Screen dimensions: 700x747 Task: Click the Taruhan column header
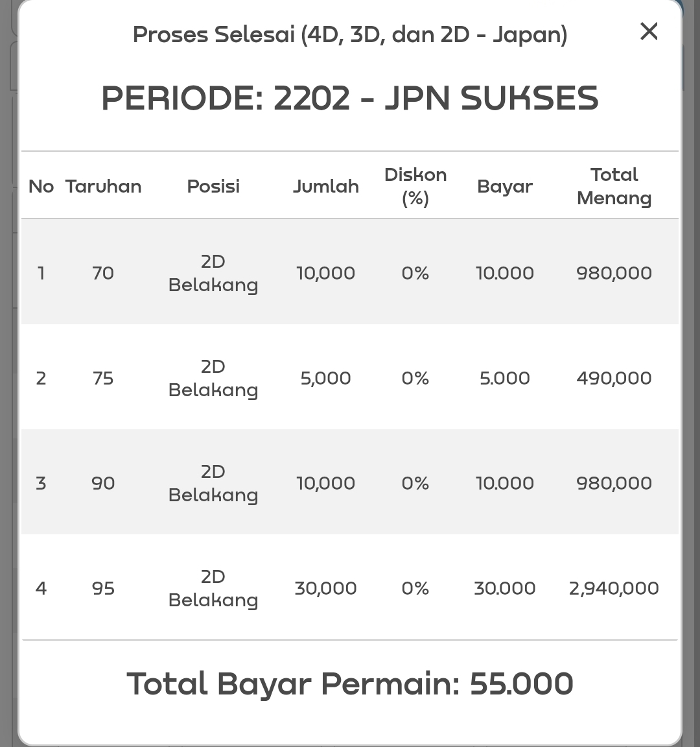[x=103, y=186]
